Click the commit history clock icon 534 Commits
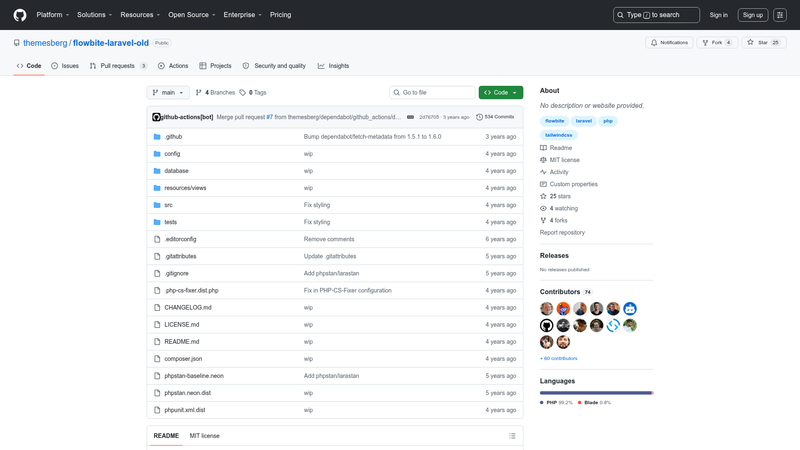 pyautogui.click(x=494, y=117)
